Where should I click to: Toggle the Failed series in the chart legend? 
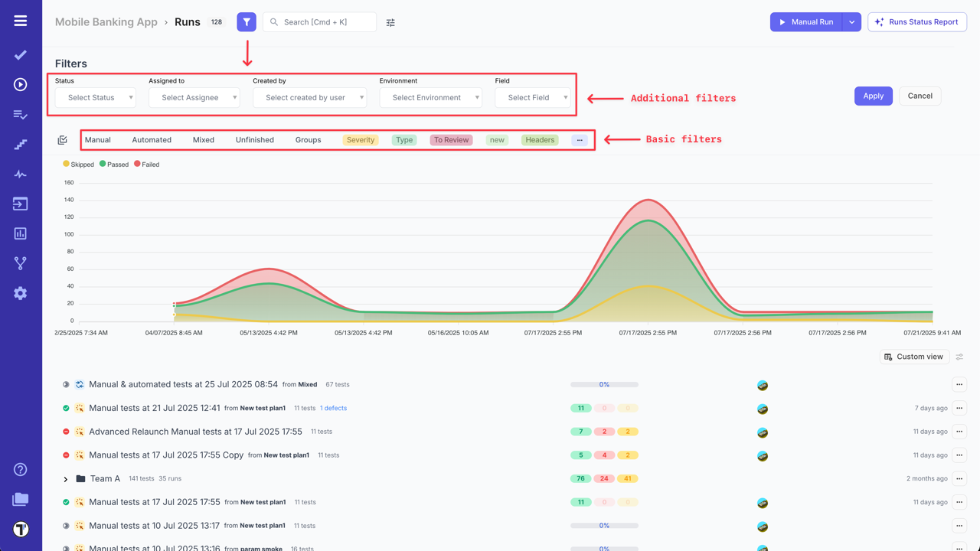tap(146, 165)
